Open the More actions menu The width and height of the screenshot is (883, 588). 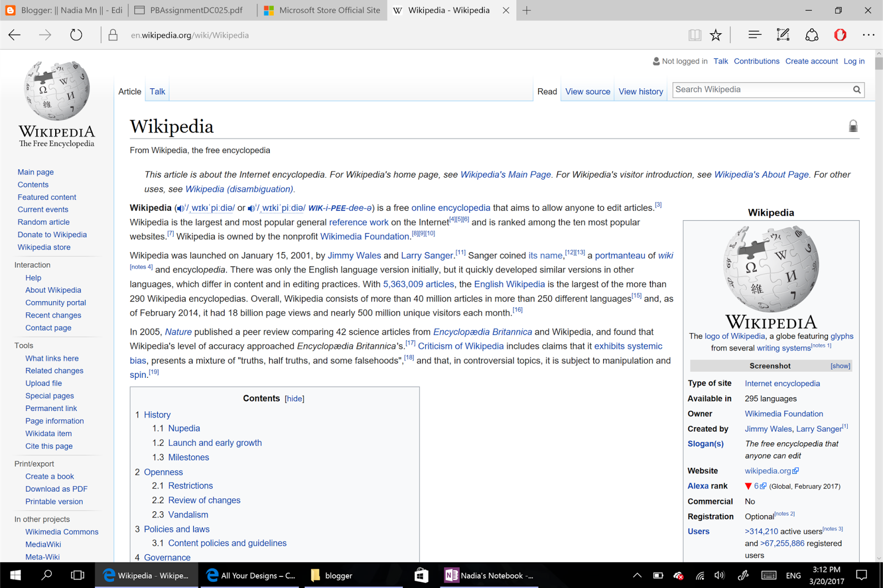coord(869,35)
